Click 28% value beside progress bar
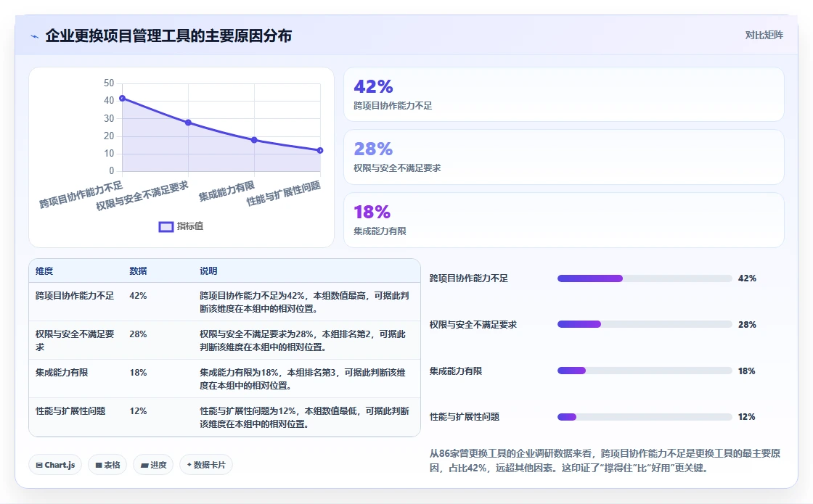The height and width of the screenshot is (504, 813). tap(747, 325)
